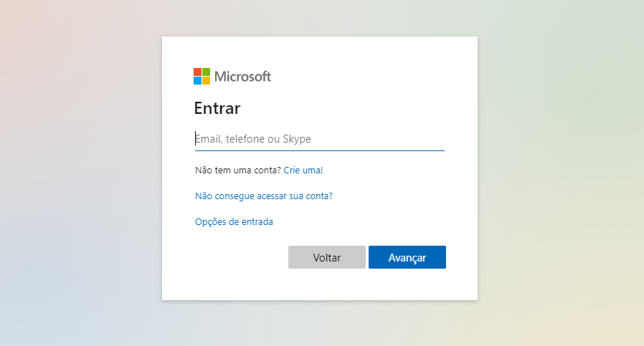Click the blue underline beneath the email field
This screenshot has width=644, height=346.
click(x=320, y=150)
